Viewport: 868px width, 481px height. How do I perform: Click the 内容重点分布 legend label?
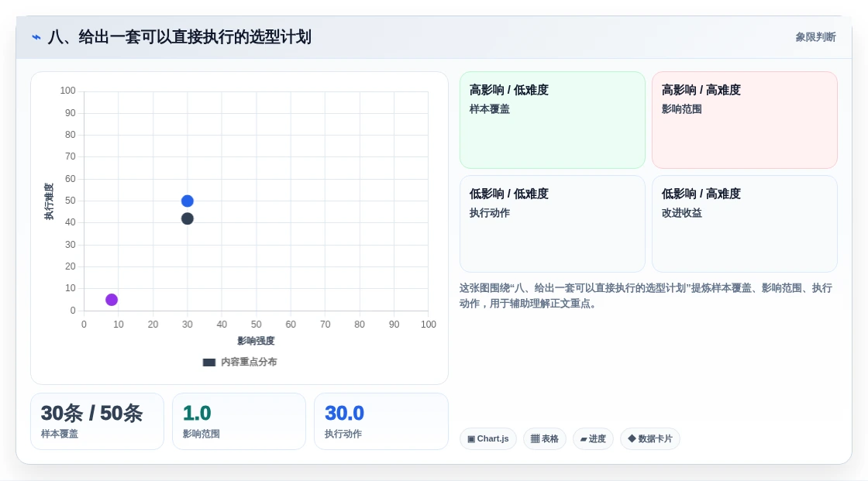coord(249,362)
